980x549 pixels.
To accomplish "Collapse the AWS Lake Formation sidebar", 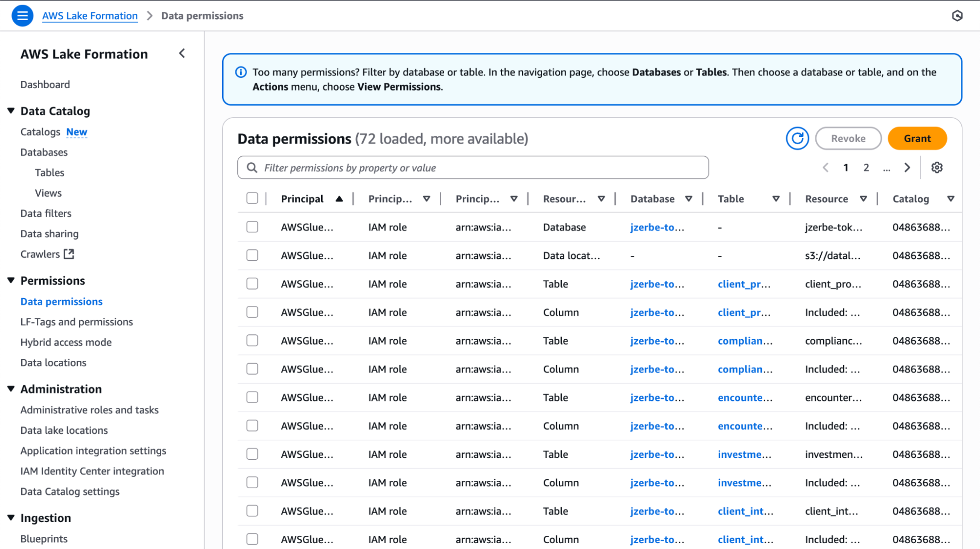I will tap(182, 53).
